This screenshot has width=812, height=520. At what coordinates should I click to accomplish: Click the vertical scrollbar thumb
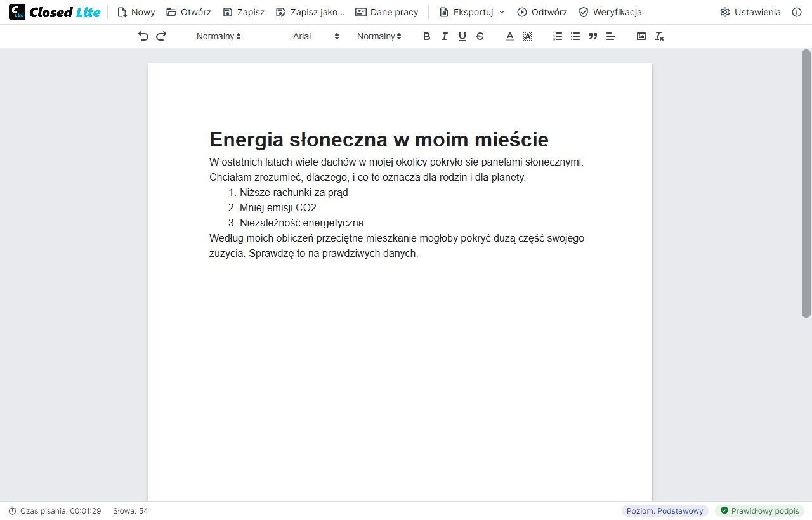(806, 183)
